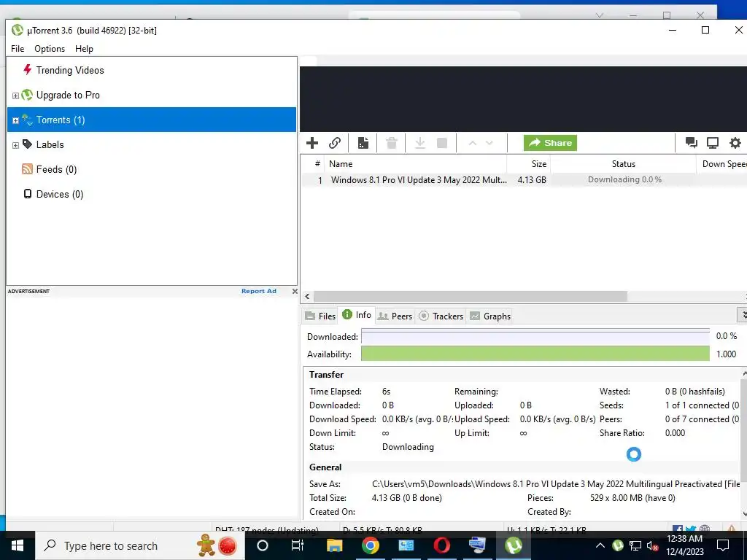Sort by the Status column header
Screen dimensions: 747x560
[623, 164]
